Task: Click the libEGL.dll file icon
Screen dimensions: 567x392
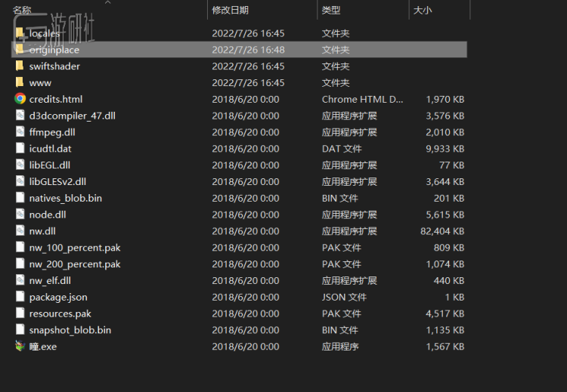Action: [20, 165]
